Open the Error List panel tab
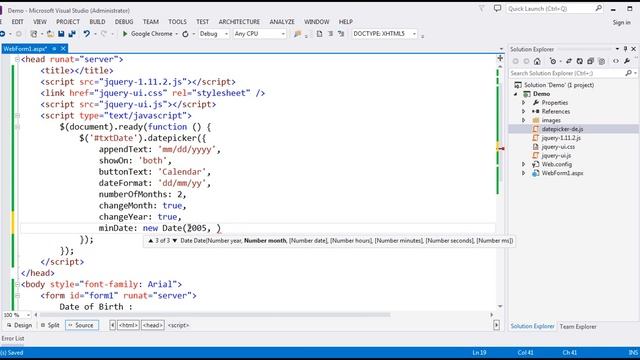The width and height of the screenshot is (640, 360). (13, 338)
